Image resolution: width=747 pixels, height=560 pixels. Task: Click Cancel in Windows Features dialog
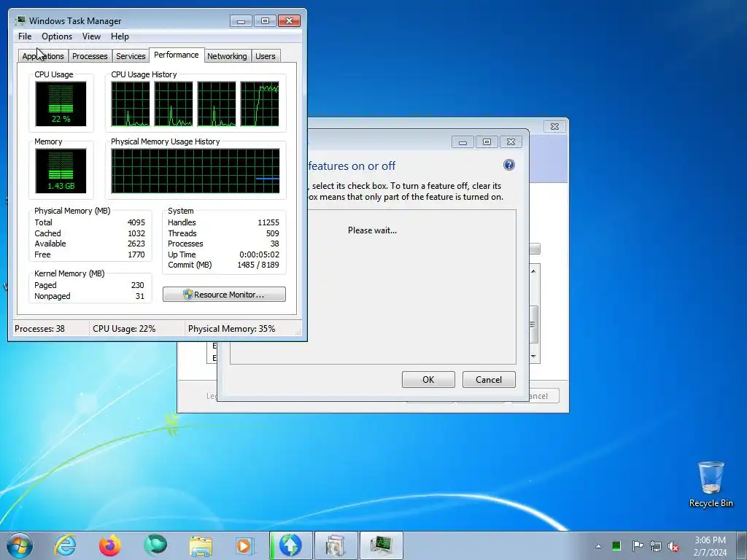tap(489, 379)
